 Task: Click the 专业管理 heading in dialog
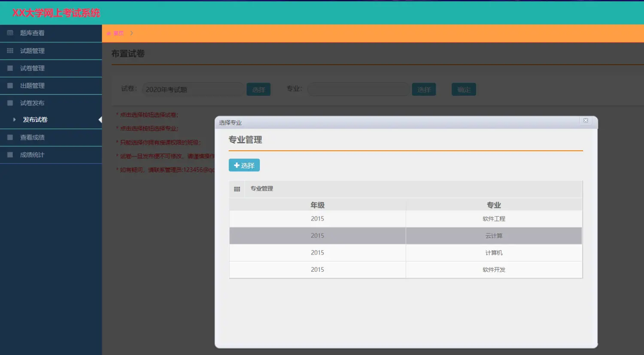point(245,140)
